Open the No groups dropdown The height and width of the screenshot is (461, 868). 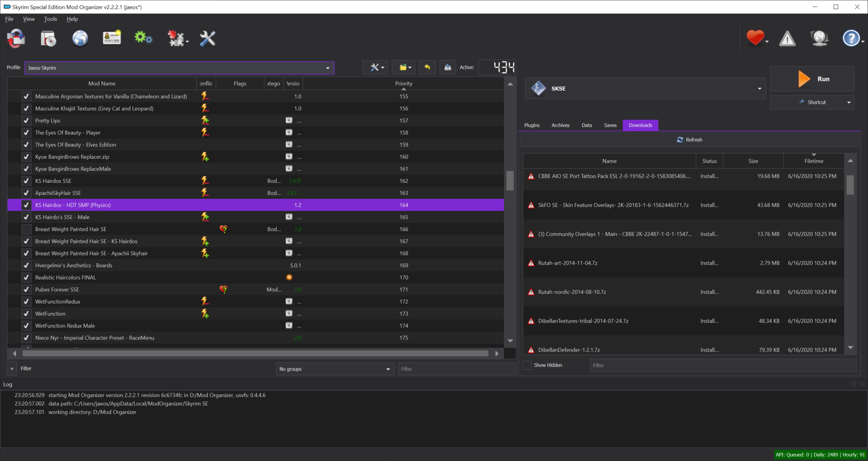tap(335, 369)
